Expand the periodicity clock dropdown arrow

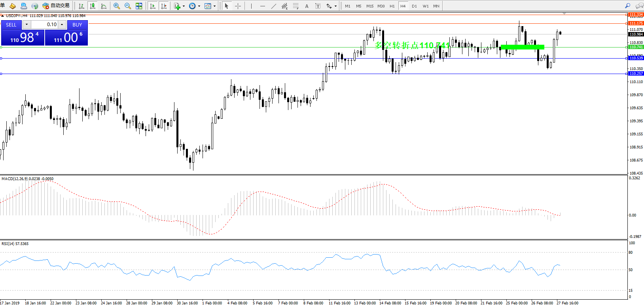pos(199,6)
